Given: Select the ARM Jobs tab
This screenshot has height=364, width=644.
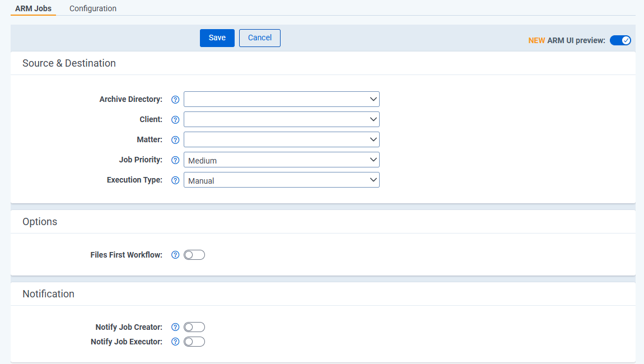Looking at the screenshot, I should tap(33, 8).
